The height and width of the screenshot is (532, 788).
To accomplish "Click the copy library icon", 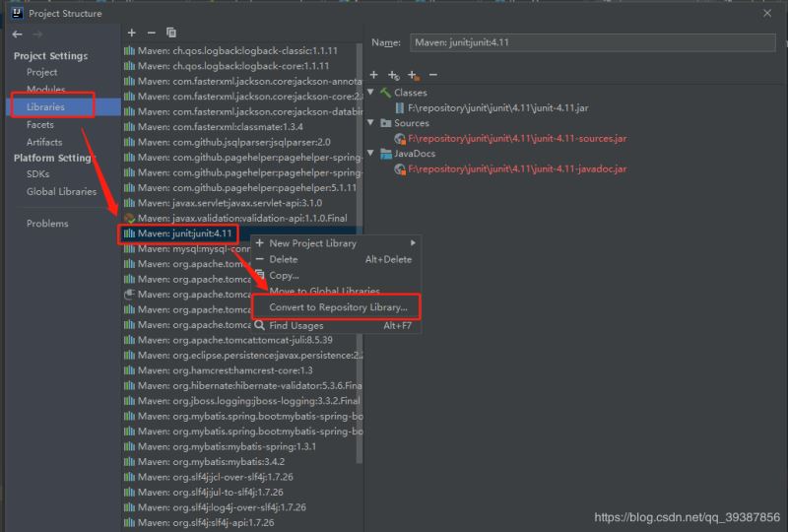I will tap(171, 33).
